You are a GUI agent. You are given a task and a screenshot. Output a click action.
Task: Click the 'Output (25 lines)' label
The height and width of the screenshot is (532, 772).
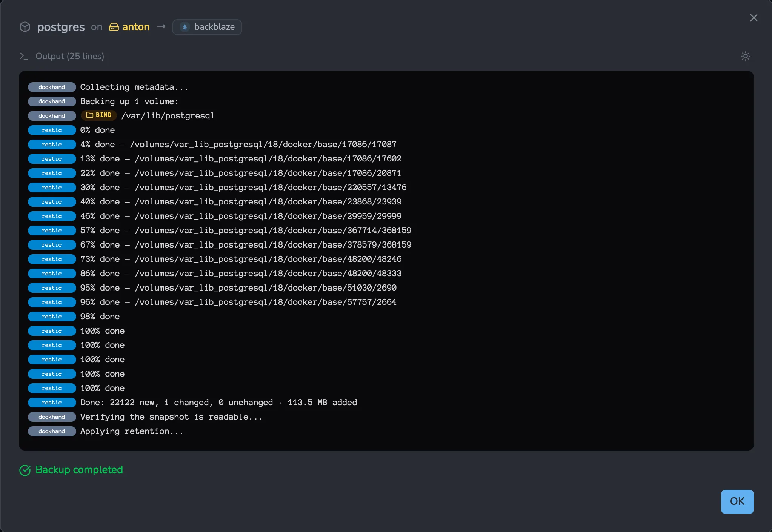[70, 56]
